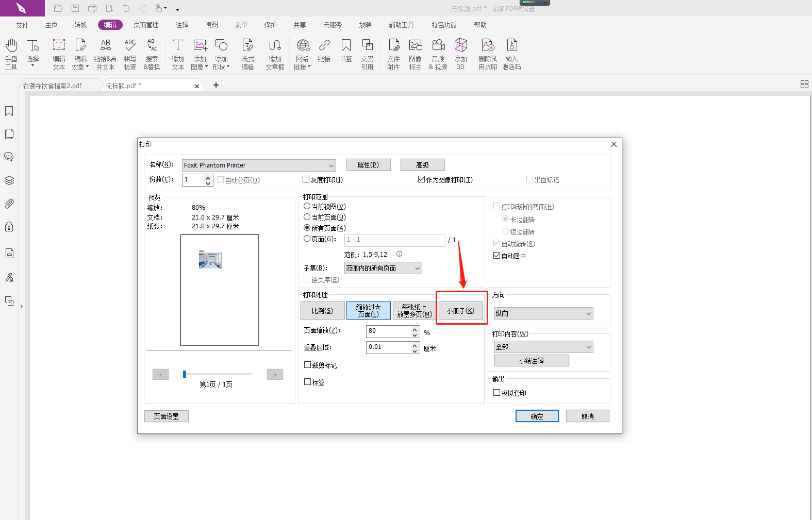Select the Current Page radio button
This screenshot has width=812, height=520.
307,217
